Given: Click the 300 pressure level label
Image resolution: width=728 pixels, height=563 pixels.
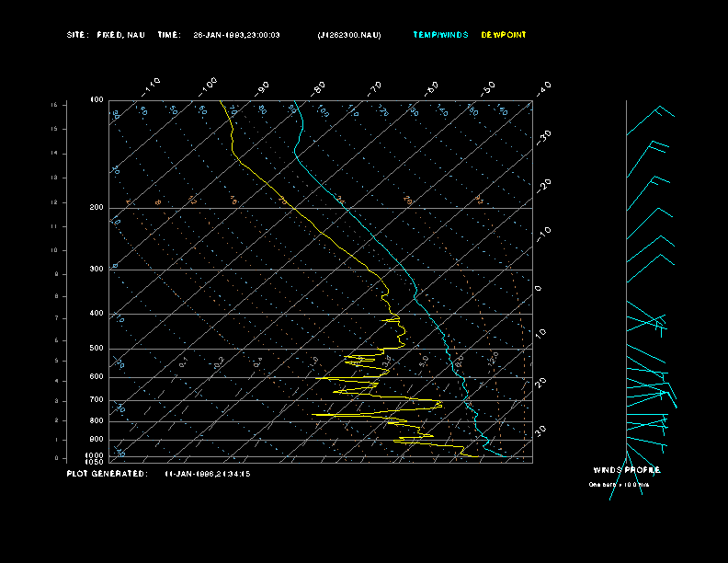Looking at the screenshot, I should (97, 269).
